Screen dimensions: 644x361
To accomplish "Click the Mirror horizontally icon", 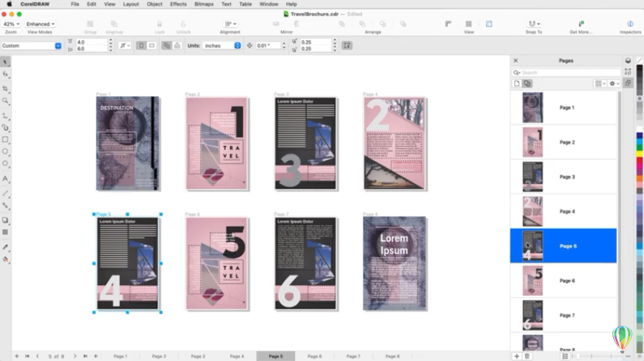I will click(x=276, y=24).
